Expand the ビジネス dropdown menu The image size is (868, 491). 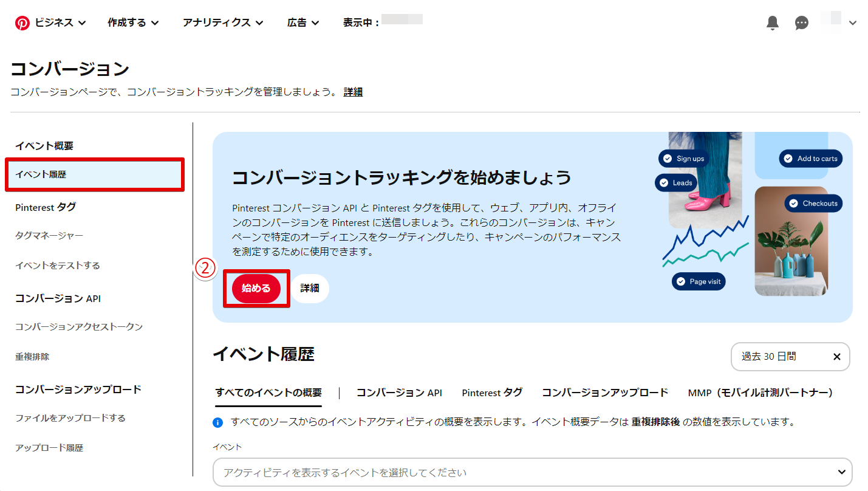pyautogui.click(x=60, y=22)
